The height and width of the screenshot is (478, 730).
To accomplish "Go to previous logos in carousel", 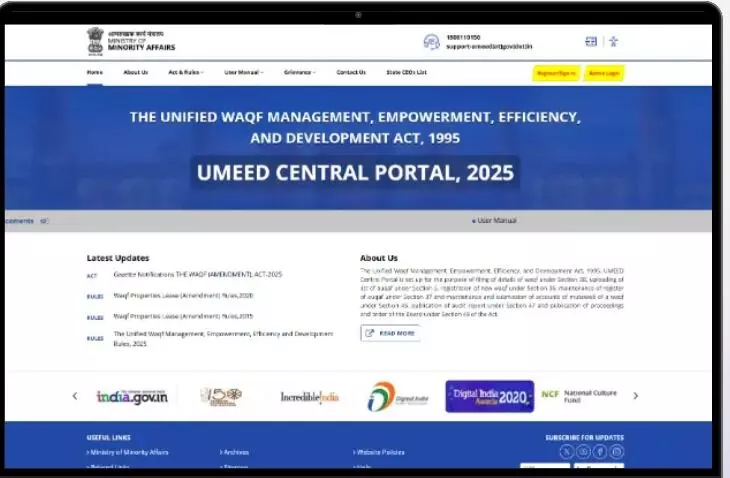I will (x=75, y=396).
